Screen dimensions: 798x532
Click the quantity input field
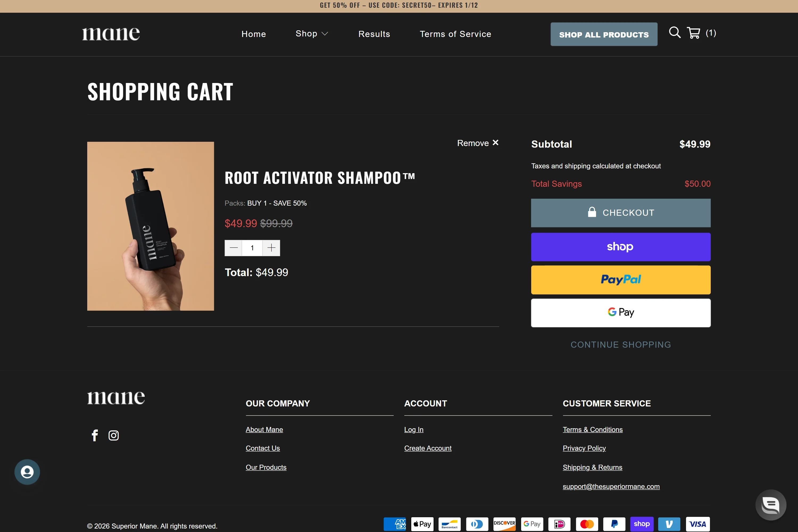coord(252,248)
